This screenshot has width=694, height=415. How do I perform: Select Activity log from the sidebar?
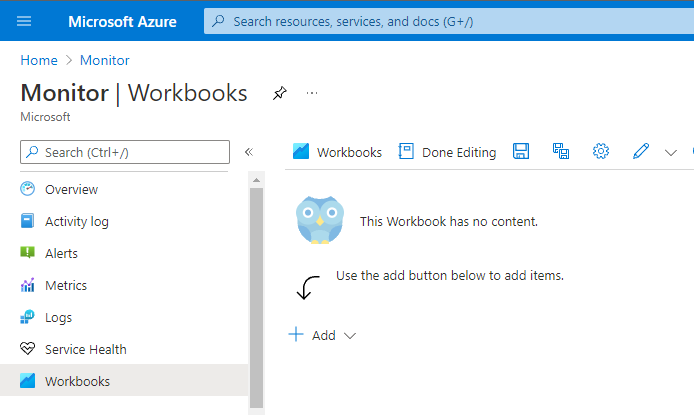point(76,221)
